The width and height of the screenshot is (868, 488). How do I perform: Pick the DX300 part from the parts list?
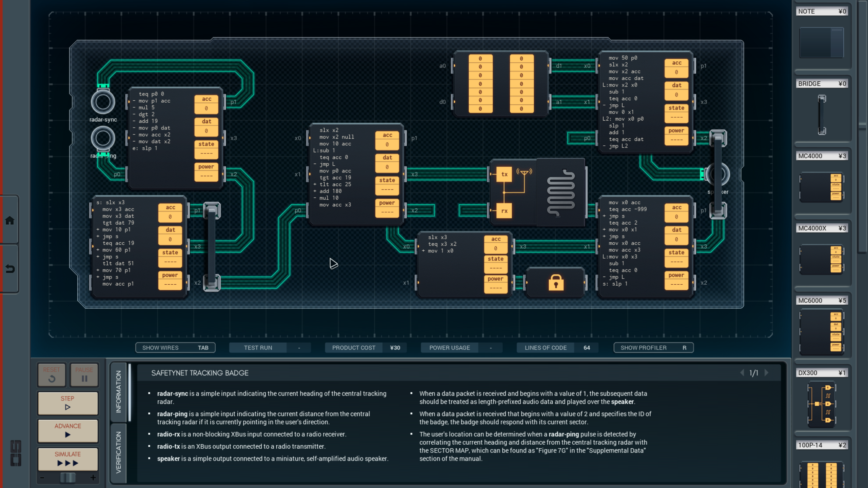[x=822, y=404]
